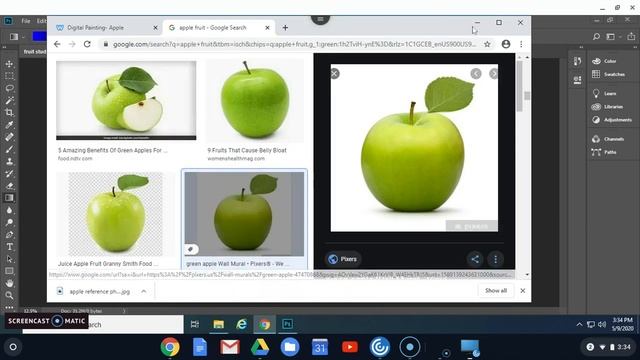The image size is (640, 360).
Task: Select the Lasso tool
Action: coord(9,89)
